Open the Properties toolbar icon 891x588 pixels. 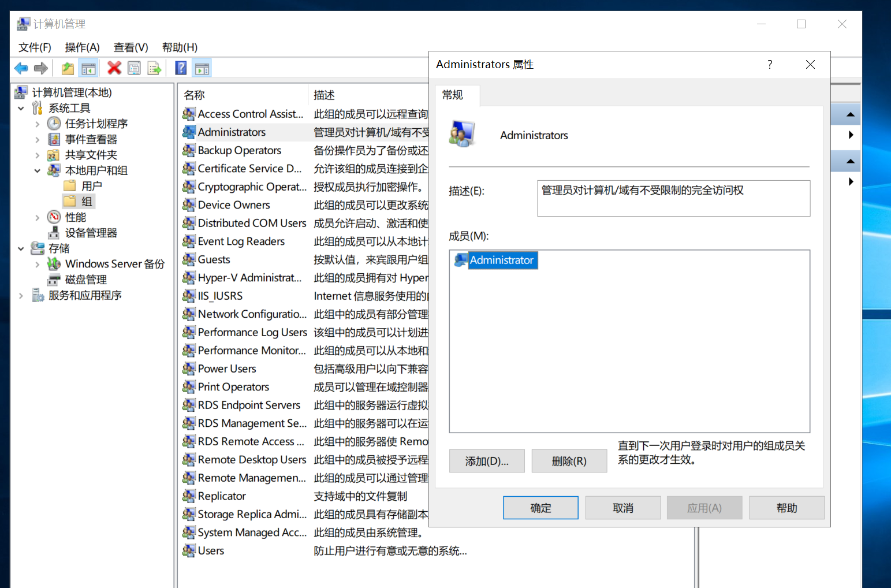tap(134, 68)
